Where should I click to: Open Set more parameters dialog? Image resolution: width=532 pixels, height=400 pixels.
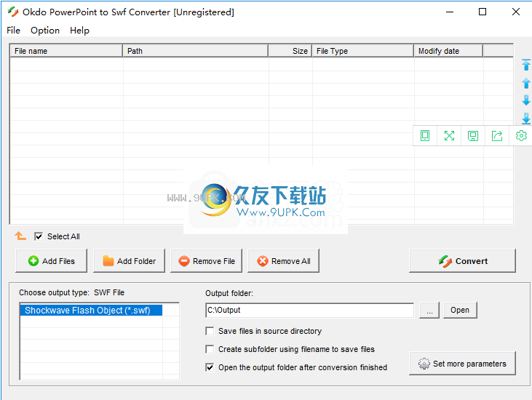[x=462, y=364]
